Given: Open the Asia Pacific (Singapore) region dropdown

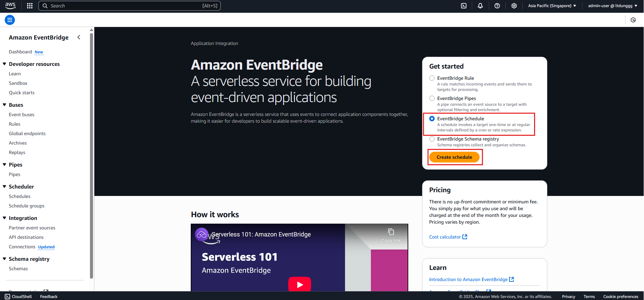Looking at the screenshot, I should 552,6.
